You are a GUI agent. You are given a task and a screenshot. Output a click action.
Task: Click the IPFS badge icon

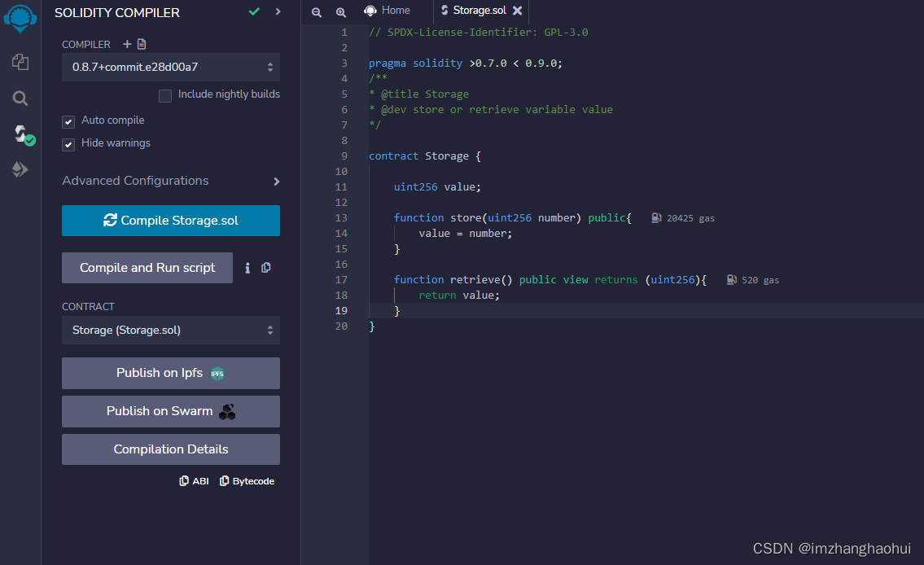[x=217, y=374]
